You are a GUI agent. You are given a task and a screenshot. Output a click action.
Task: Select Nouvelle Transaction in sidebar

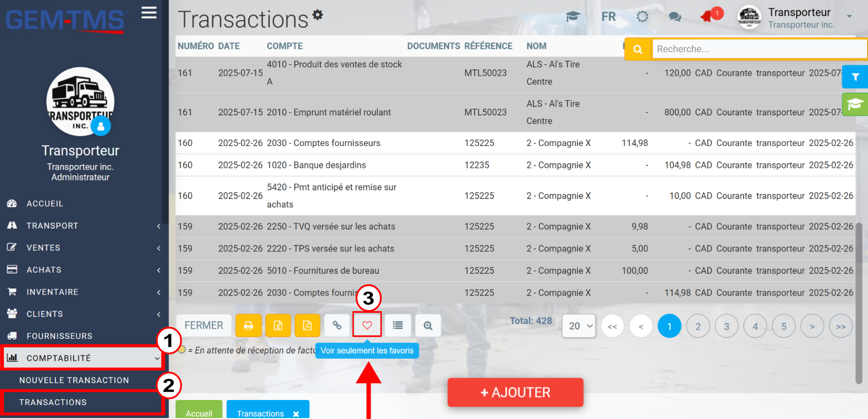(x=74, y=380)
